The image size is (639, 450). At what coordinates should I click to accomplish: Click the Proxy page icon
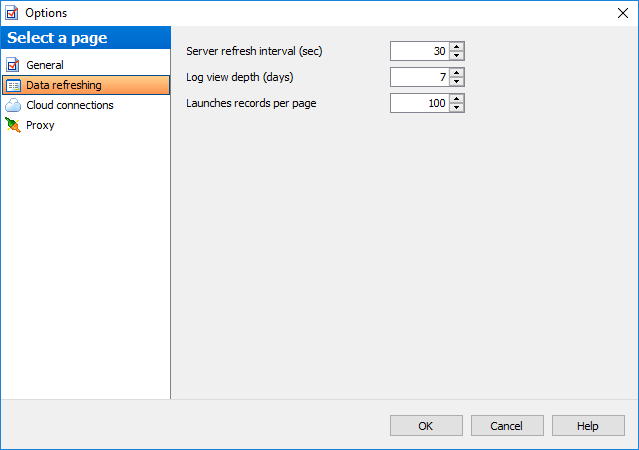click(x=14, y=125)
